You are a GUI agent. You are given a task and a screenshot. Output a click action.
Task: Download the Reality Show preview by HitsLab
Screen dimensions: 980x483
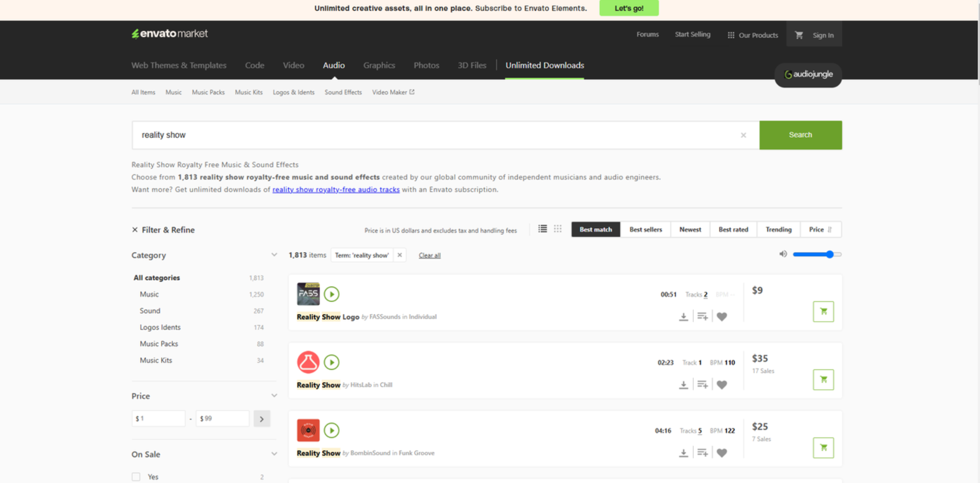click(684, 384)
